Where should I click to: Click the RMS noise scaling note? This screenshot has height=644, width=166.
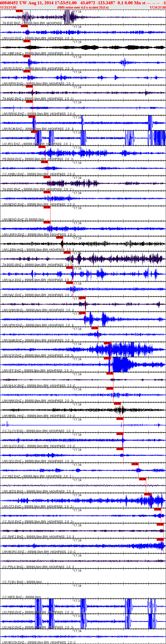point(83,8)
